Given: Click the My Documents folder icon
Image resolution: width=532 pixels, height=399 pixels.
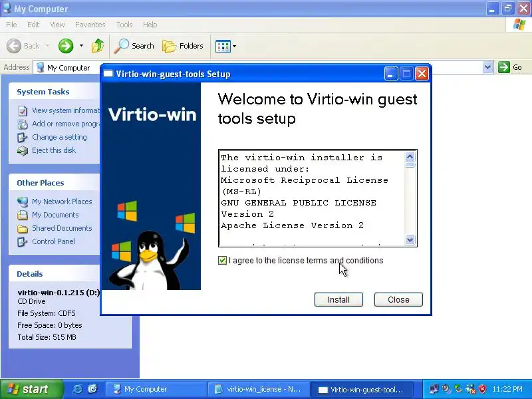Looking at the screenshot, I should pos(23,215).
